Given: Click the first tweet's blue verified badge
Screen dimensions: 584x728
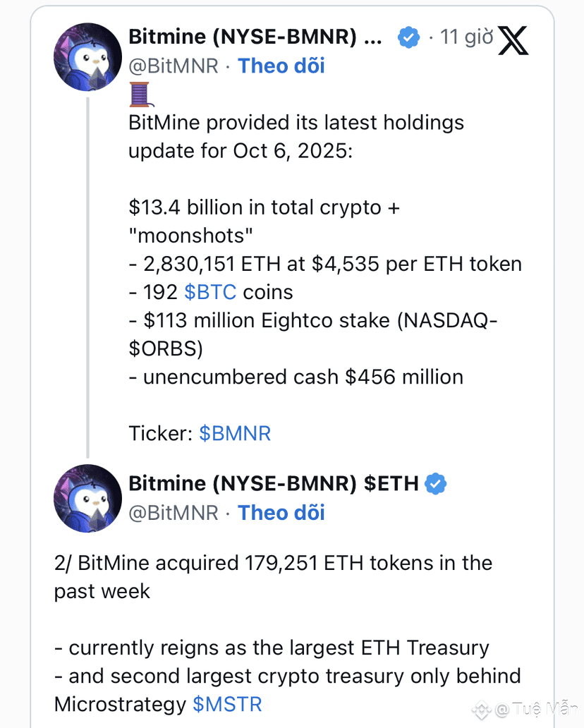Looking at the screenshot, I should click(x=408, y=37).
